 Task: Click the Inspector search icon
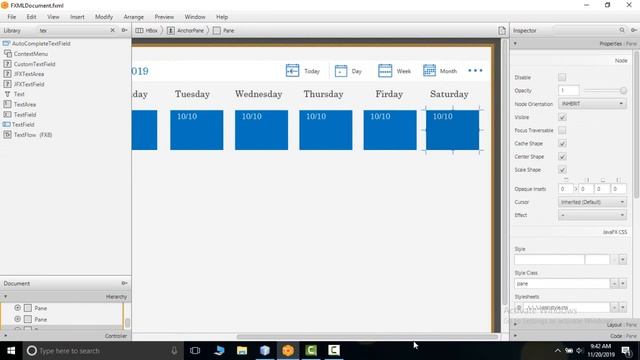click(622, 30)
